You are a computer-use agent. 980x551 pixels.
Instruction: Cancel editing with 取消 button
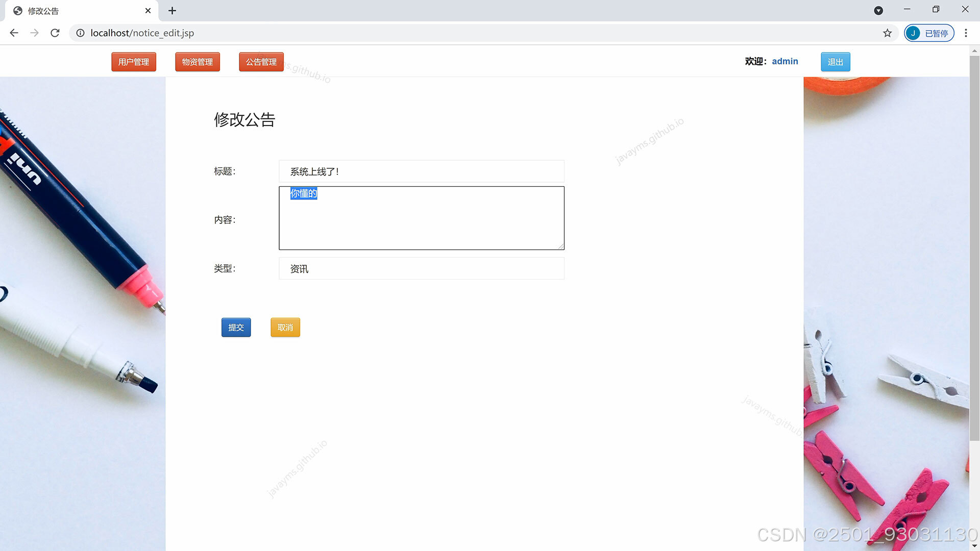click(x=285, y=328)
